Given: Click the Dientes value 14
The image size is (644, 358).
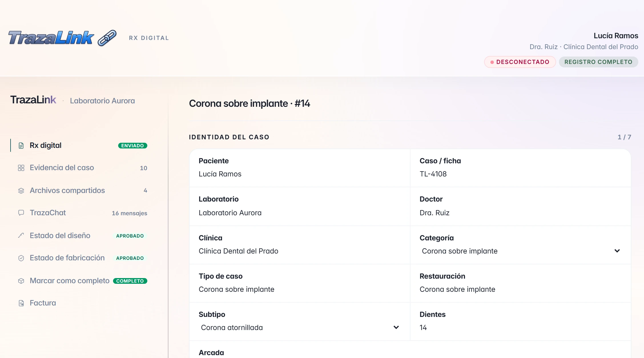Looking at the screenshot, I should (423, 327).
